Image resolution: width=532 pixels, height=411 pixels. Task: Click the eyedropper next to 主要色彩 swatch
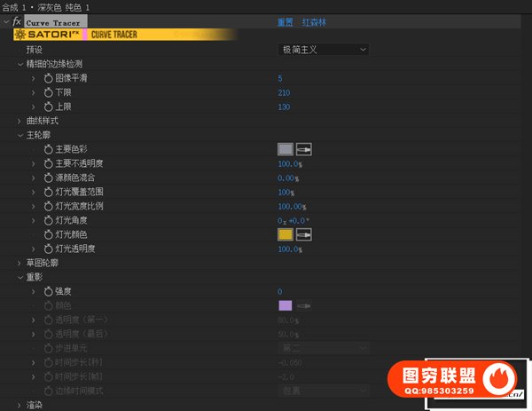pyautogui.click(x=304, y=149)
